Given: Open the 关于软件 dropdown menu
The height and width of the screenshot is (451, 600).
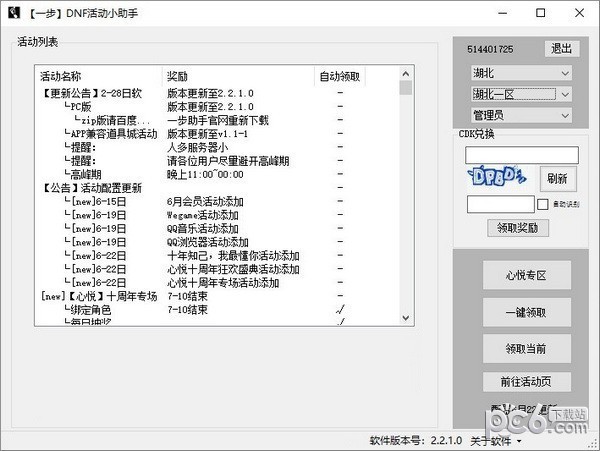Looking at the screenshot, I should [496, 441].
